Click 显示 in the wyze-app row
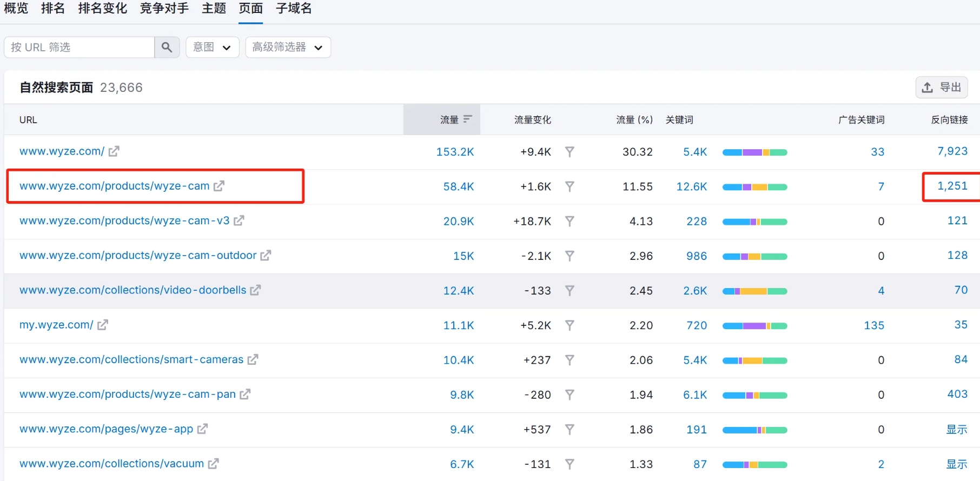Image resolution: width=980 pixels, height=481 pixels. point(957,429)
